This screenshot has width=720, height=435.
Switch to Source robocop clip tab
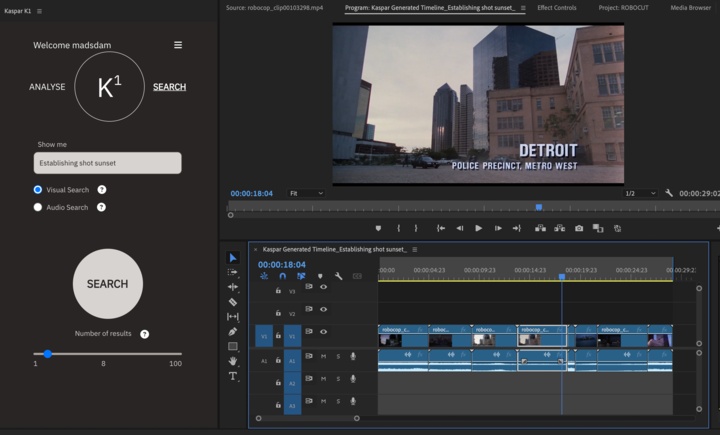tap(274, 8)
